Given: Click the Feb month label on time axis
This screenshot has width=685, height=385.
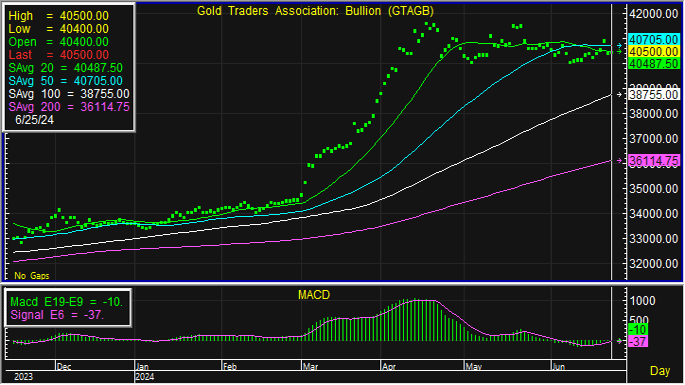Looking at the screenshot, I should tap(230, 367).
